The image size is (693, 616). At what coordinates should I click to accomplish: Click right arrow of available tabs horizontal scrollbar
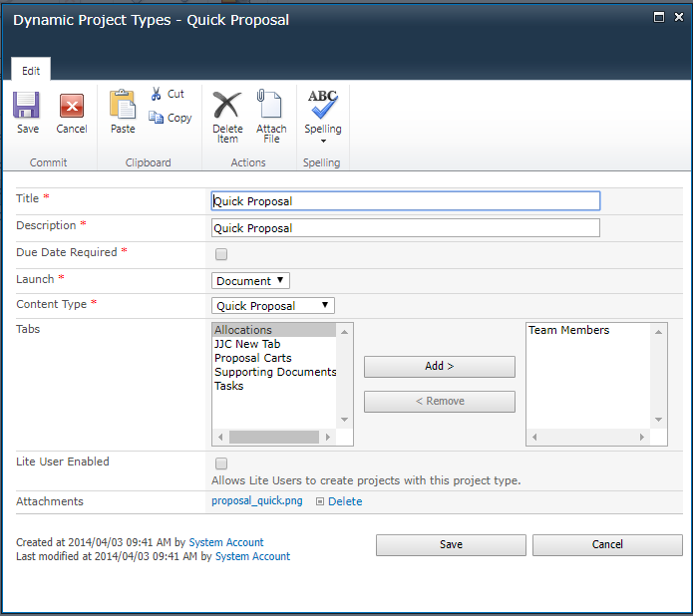coord(328,437)
